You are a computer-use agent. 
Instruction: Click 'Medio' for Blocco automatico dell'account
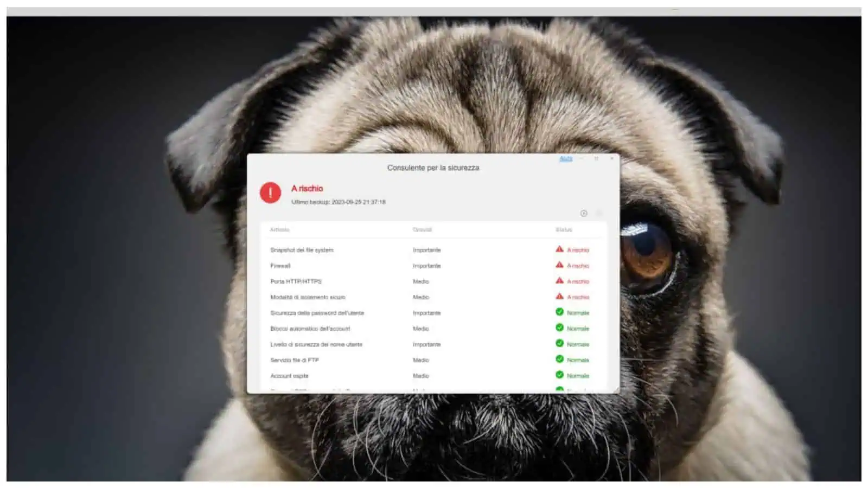420,329
